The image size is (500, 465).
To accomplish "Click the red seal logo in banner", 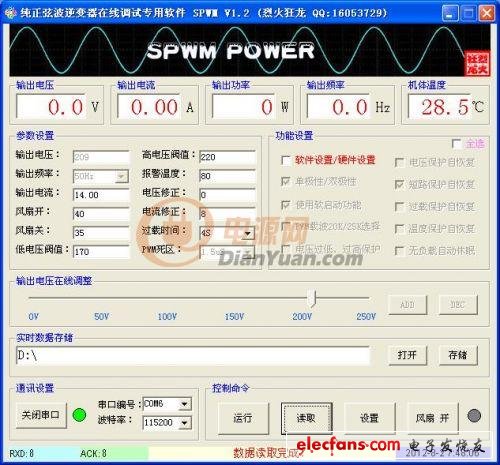I will (x=477, y=64).
